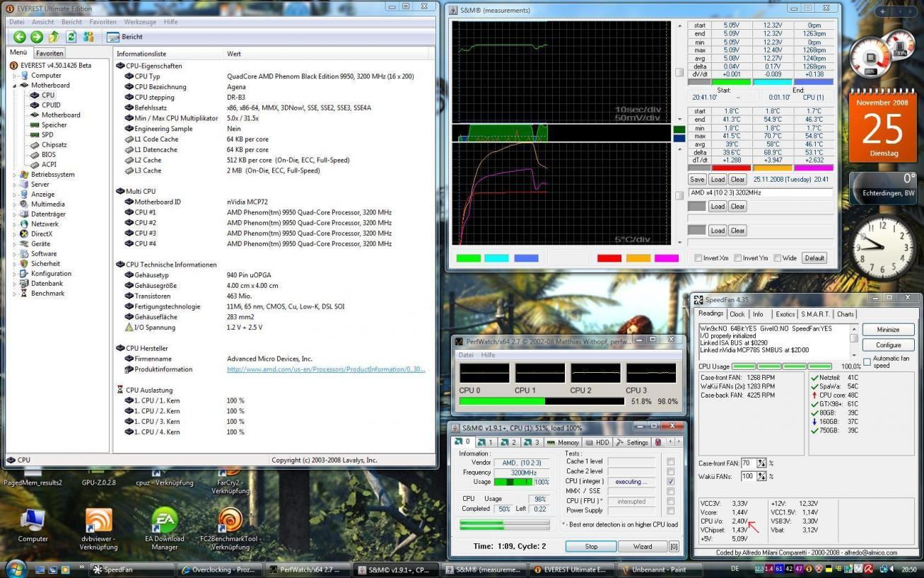Toggle the Invert Ym checkbox
This screenshot has width=924, height=578.
click(x=738, y=258)
